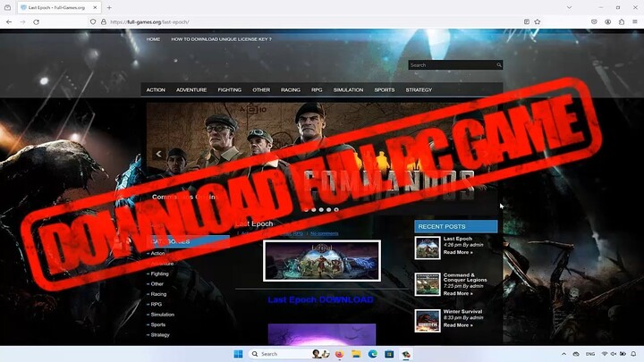The image size is (644, 362).
Task: Open the Firefox account icon
Action: click(x=608, y=21)
